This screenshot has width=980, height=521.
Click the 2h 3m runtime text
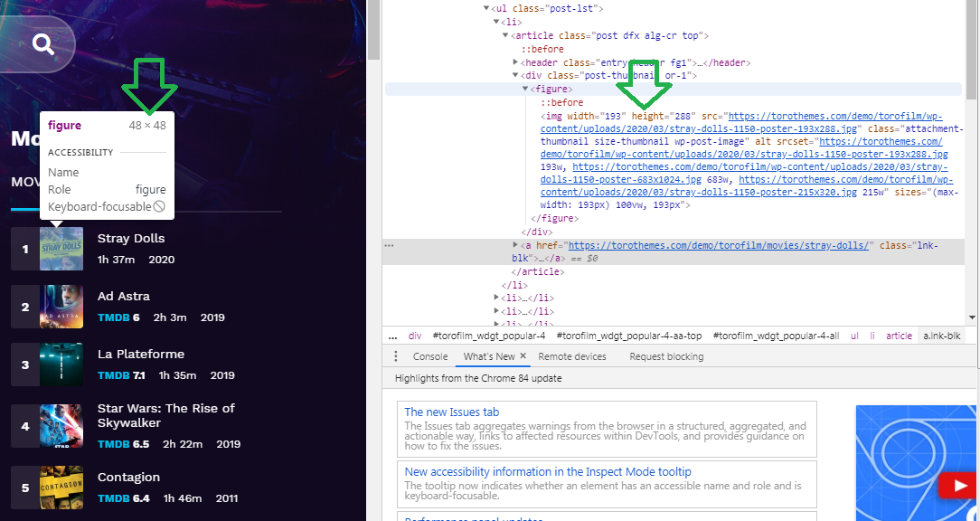[170, 317]
